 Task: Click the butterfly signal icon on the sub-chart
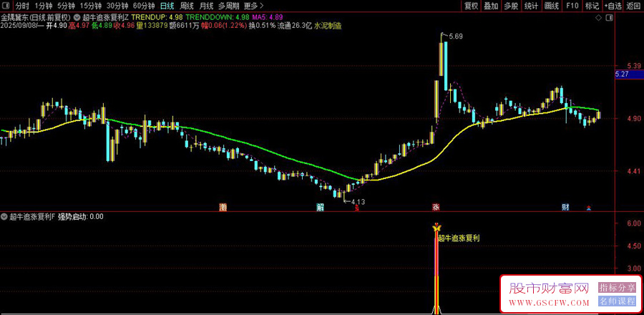tap(437, 227)
